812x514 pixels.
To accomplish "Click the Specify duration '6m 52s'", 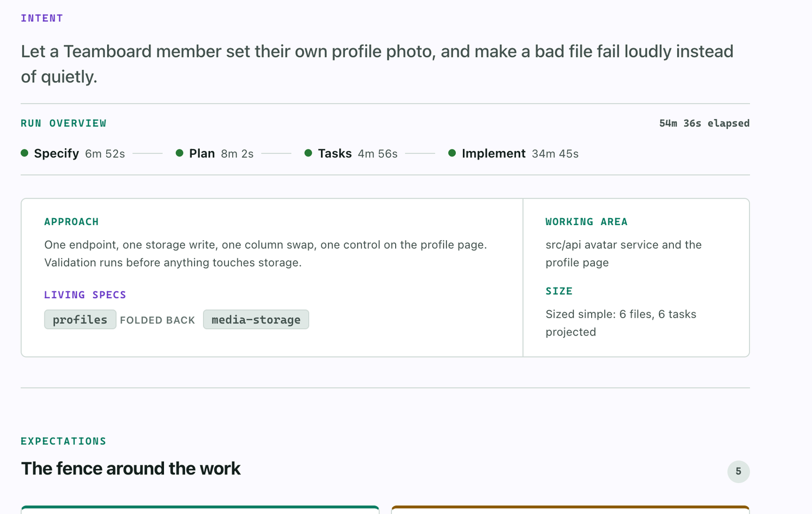I will (x=105, y=154).
